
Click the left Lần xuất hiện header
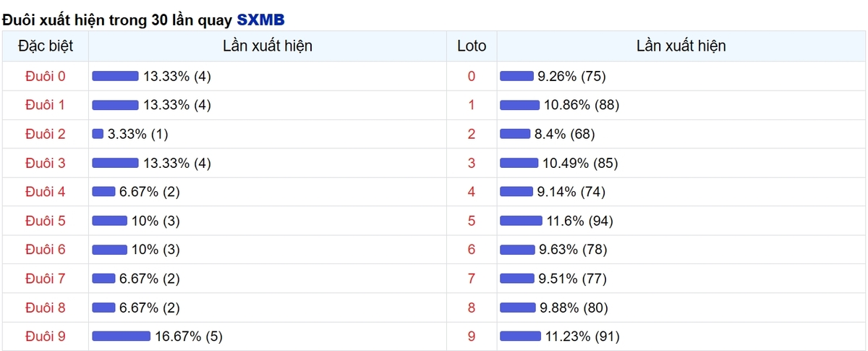pos(268,46)
